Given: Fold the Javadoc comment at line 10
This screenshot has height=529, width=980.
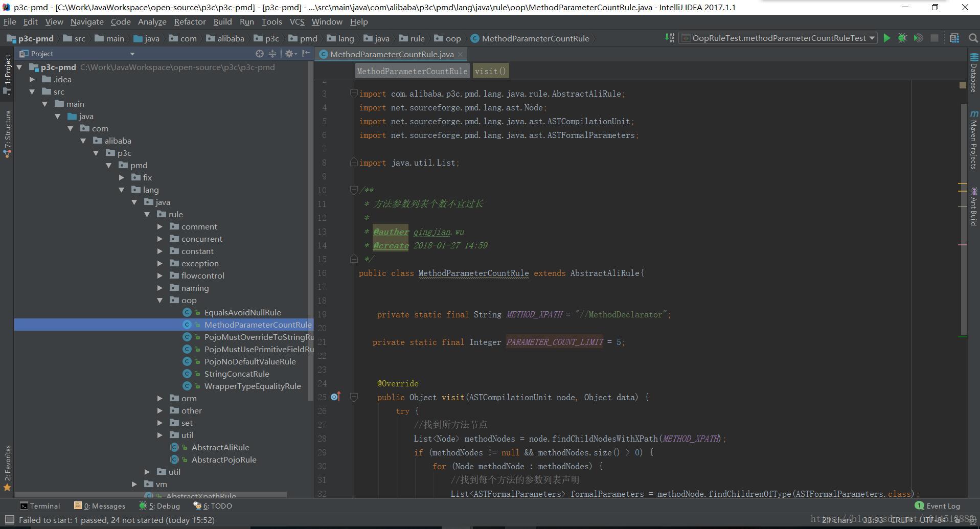Looking at the screenshot, I should click(353, 190).
